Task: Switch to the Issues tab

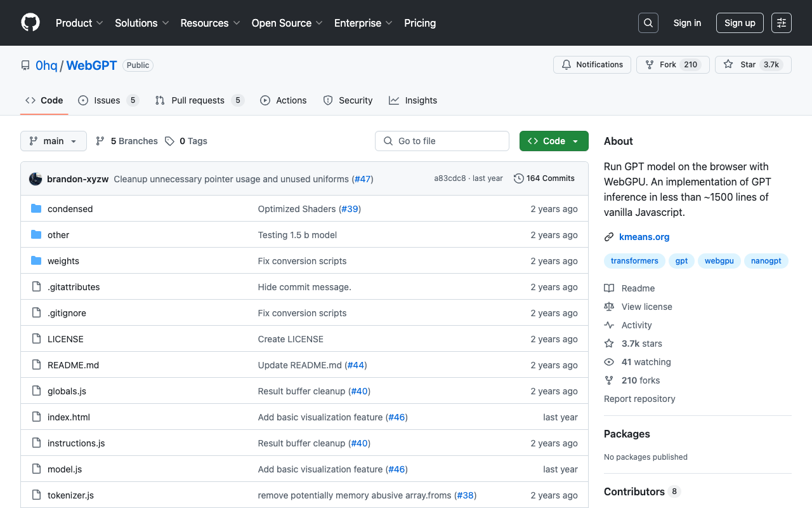Action: [x=108, y=100]
